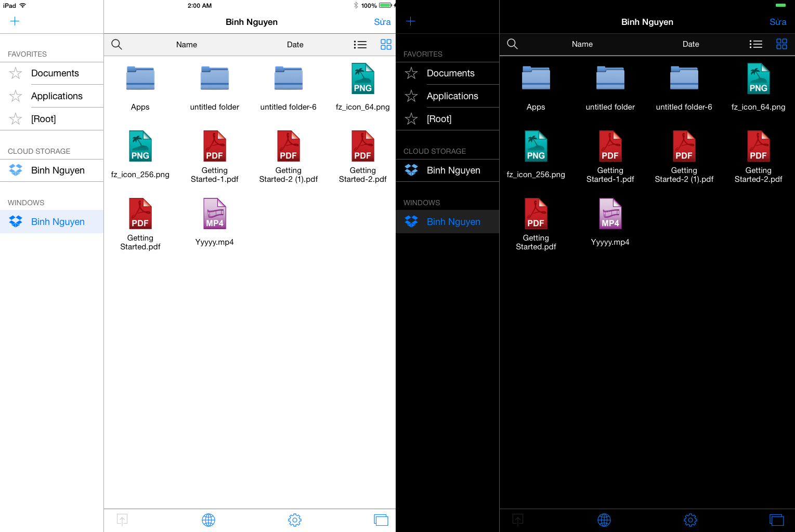Click the plus icon to add a connection
The image size is (795, 532).
point(15,21)
